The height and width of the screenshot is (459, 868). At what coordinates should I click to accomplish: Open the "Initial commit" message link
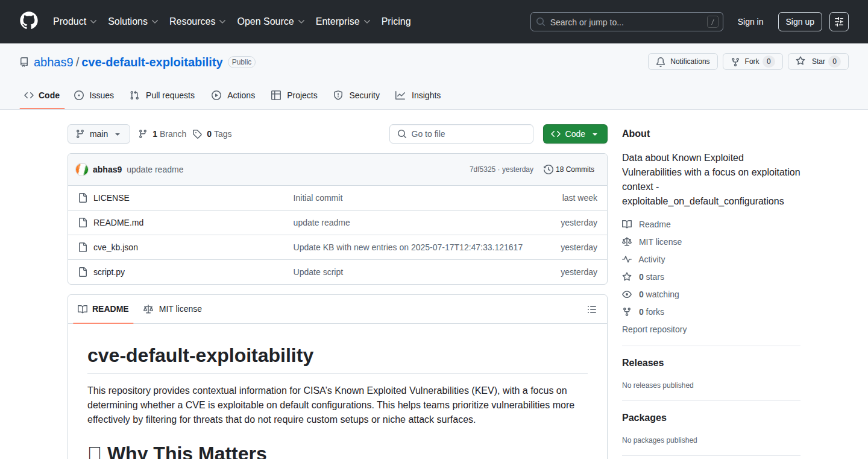coord(318,198)
